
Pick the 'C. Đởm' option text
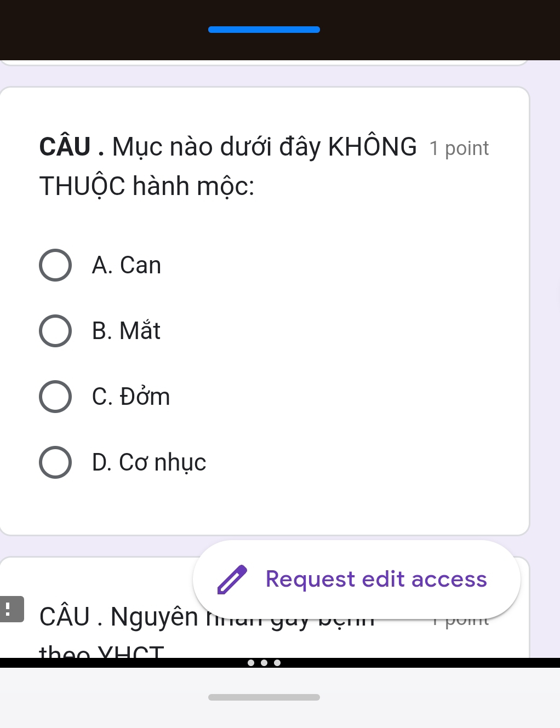point(131,396)
